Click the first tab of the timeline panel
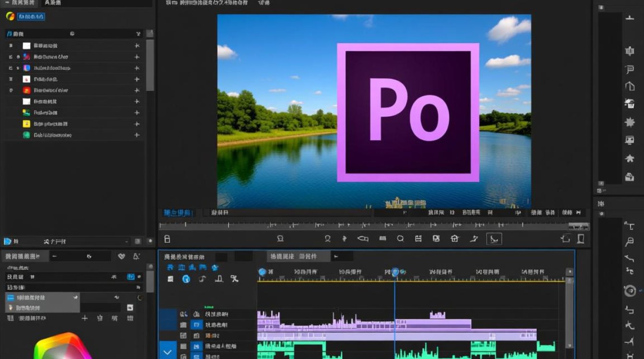Image resolution: width=644 pixels, height=359 pixels. coord(184,257)
